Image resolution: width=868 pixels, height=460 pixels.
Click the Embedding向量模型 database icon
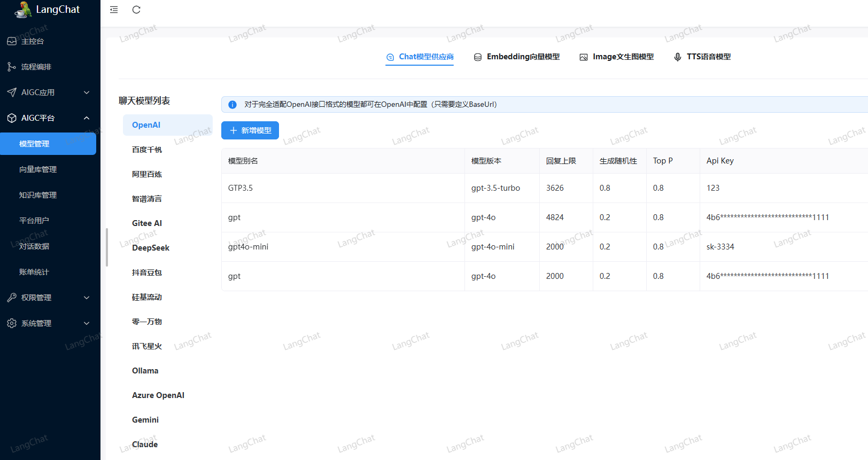[x=478, y=57]
